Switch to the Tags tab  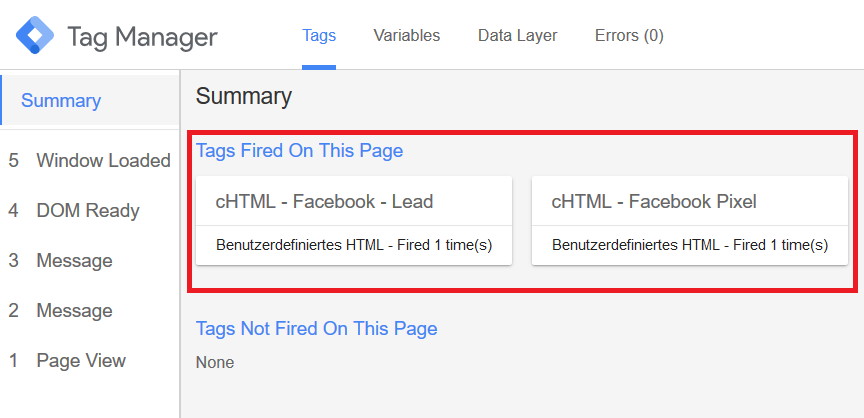point(319,36)
